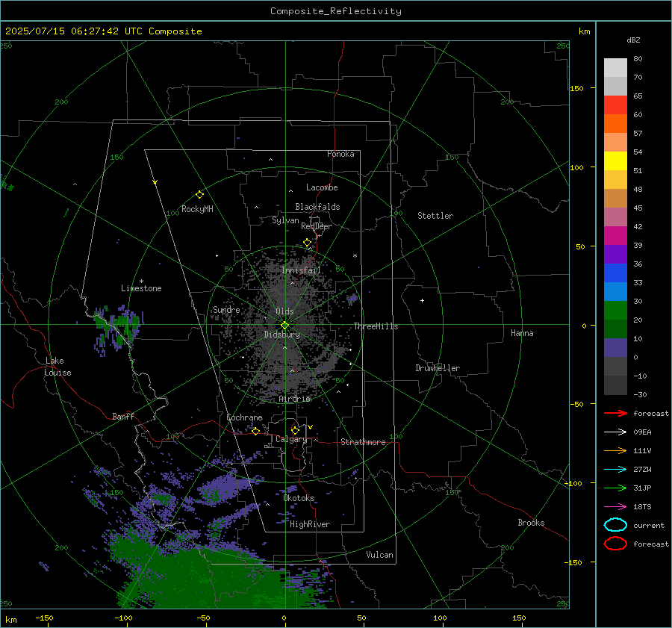Click the yellow diamond marker above Calgary

295,430
